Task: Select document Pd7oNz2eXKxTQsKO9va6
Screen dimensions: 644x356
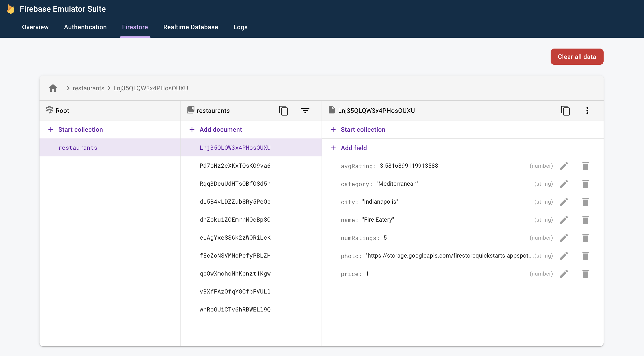Action: pyautogui.click(x=235, y=165)
